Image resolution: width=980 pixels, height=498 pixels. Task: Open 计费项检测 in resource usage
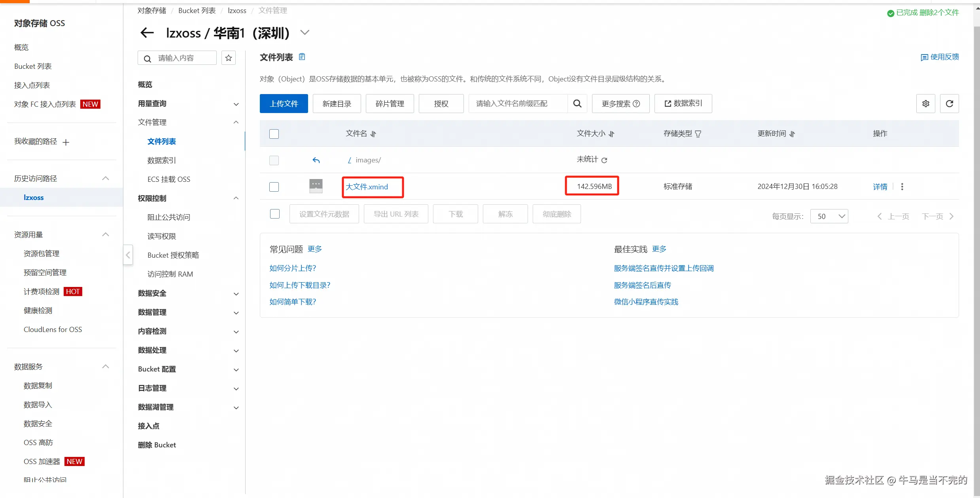point(42,292)
